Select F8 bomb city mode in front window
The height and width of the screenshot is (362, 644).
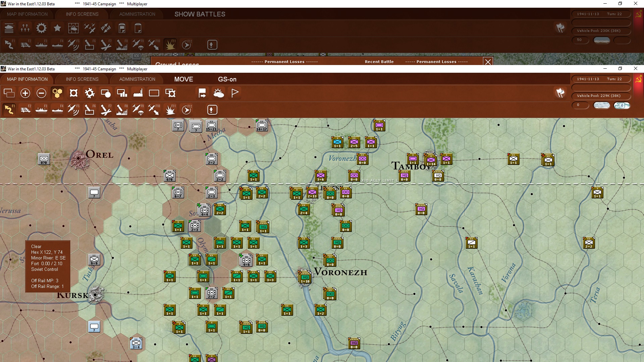pyautogui.click(x=122, y=110)
